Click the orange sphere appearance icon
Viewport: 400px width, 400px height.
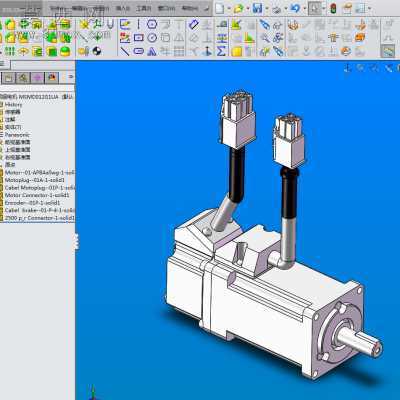point(346,51)
